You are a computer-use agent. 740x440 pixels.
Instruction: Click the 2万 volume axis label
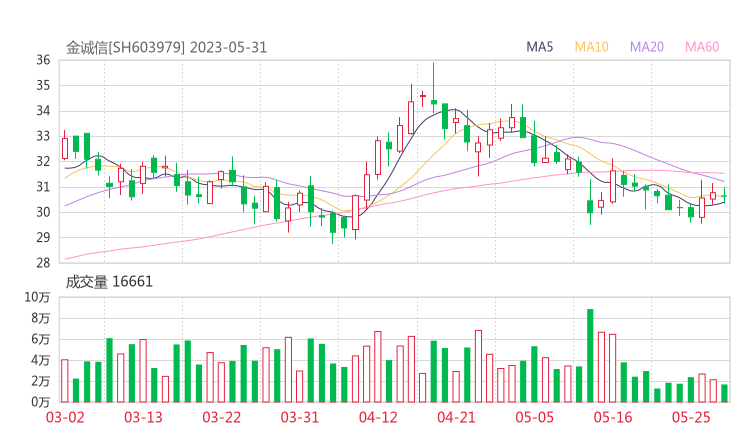click(41, 381)
